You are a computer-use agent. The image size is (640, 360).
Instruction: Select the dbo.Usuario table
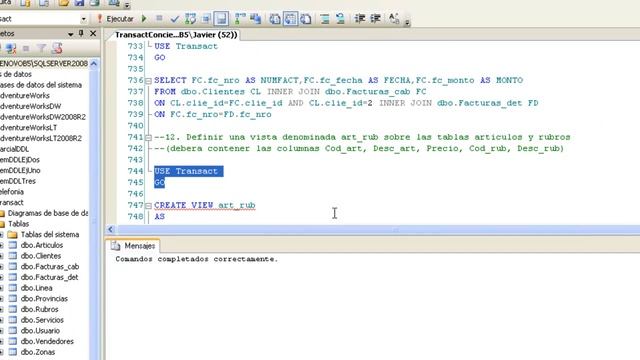click(x=40, y=331)
